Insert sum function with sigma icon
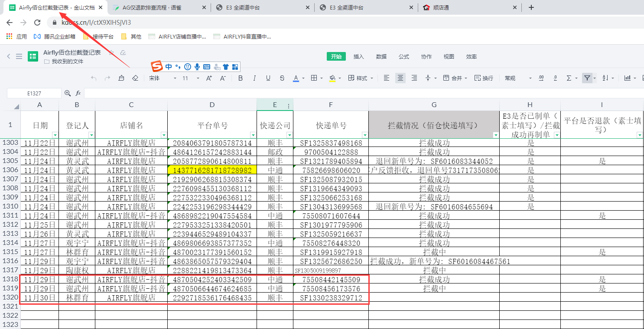 (569, 78)
